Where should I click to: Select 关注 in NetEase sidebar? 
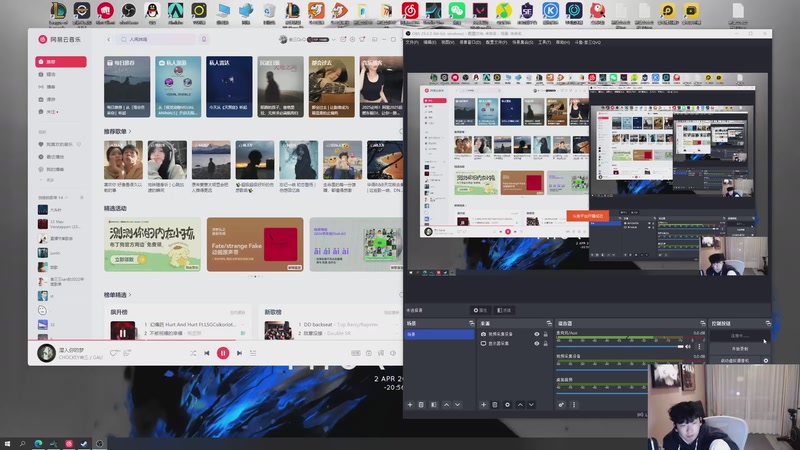click(x=51, y=112)
